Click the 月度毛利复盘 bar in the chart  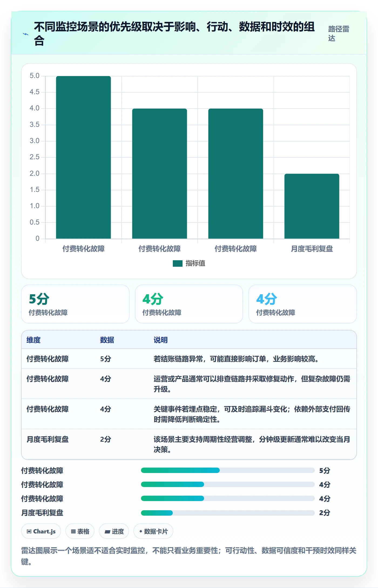(312, 206)
